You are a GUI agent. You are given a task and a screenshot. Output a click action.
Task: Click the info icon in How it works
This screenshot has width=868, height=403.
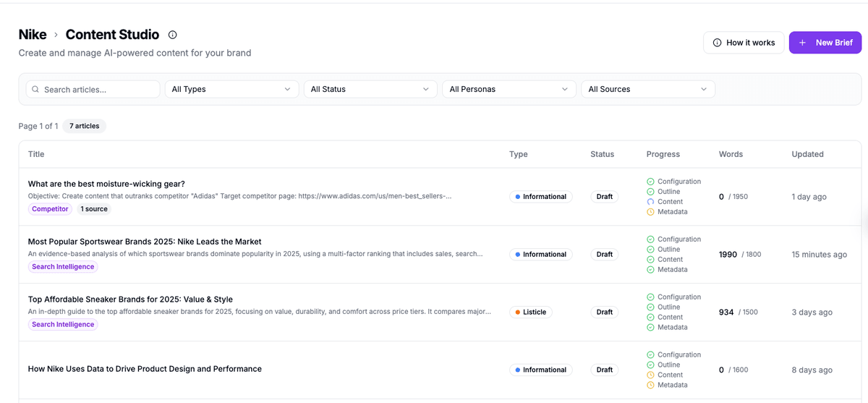717,43
